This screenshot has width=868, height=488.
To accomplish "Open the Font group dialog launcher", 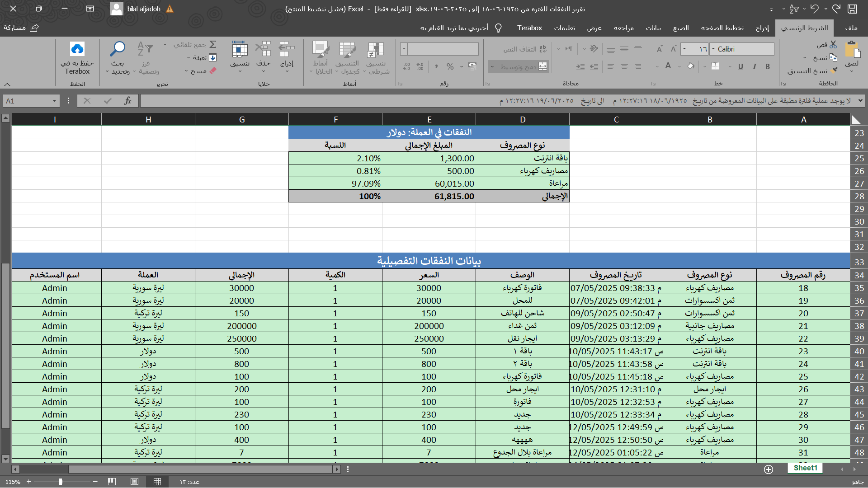I will 653,84.
